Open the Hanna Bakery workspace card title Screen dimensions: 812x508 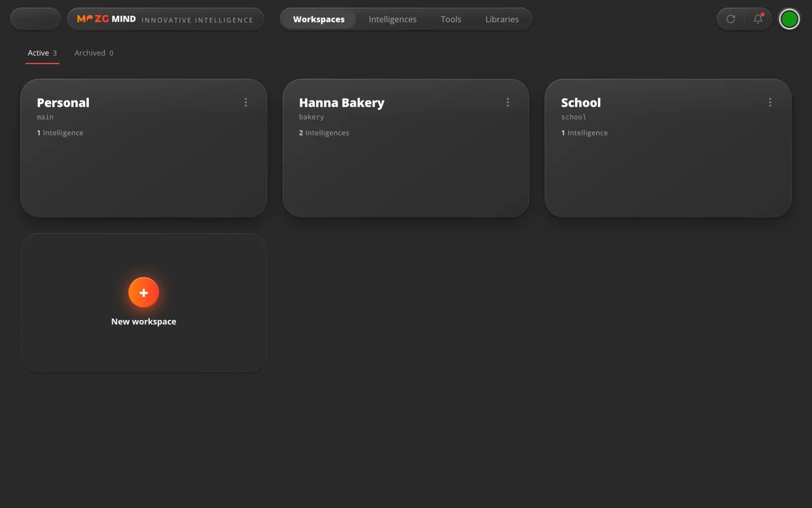coord(342,103)
